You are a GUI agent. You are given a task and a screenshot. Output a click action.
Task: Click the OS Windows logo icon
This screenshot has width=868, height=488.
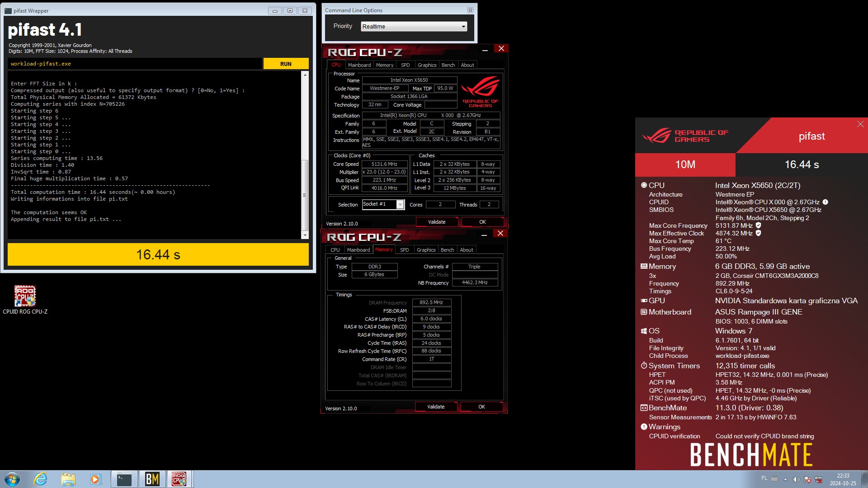(x=644, y=331)
